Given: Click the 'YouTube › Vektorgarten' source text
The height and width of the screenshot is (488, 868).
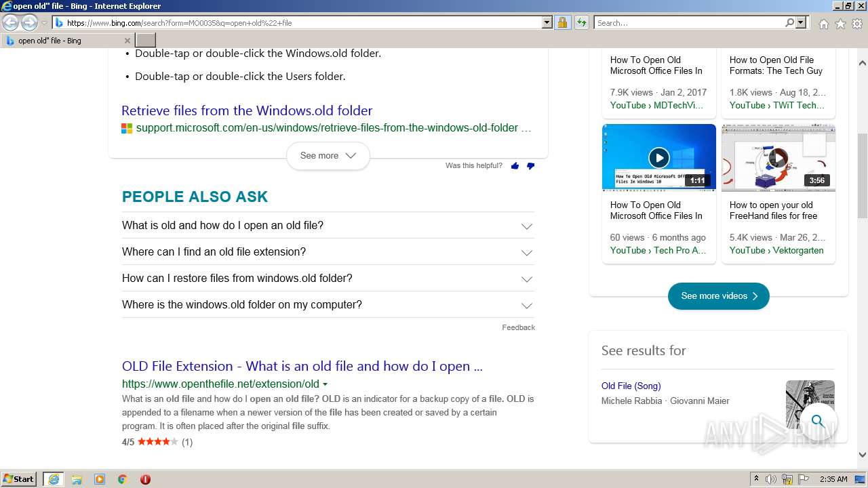Looking at the screenshot, I should pos(776,250).
